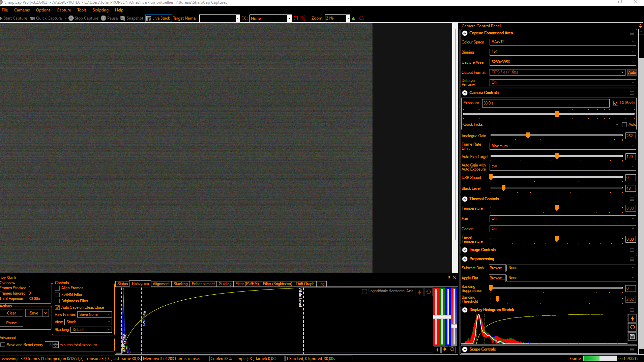This screenshot has height=362, width=644.
Task: Uncheck Auto Save on Clear/Close
Action: click(x=57, y=308)
